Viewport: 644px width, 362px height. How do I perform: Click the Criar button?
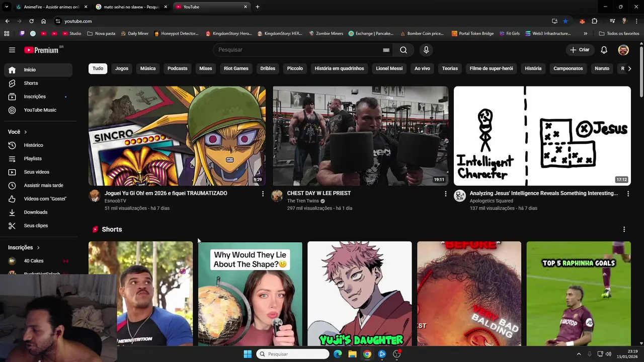tap(580, 50)
